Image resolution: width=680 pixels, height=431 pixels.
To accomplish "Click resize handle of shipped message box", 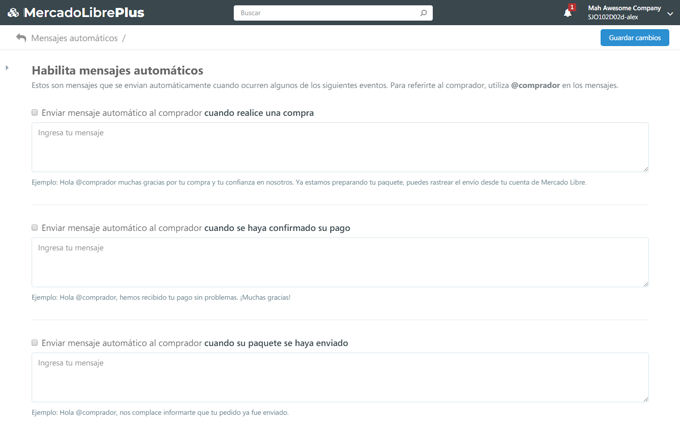I will pyautogui.click(x=645, y=398).
